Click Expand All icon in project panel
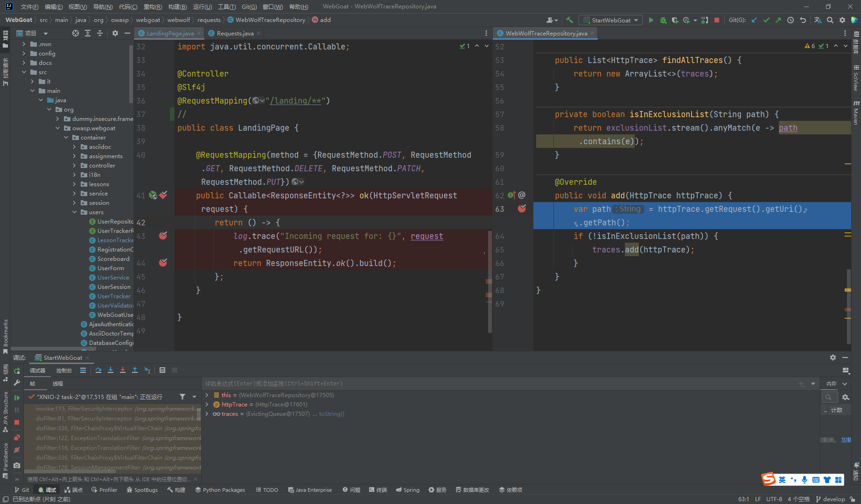This screenshot has height=504, width=861. pyautogui.click(x=88, y=33)
